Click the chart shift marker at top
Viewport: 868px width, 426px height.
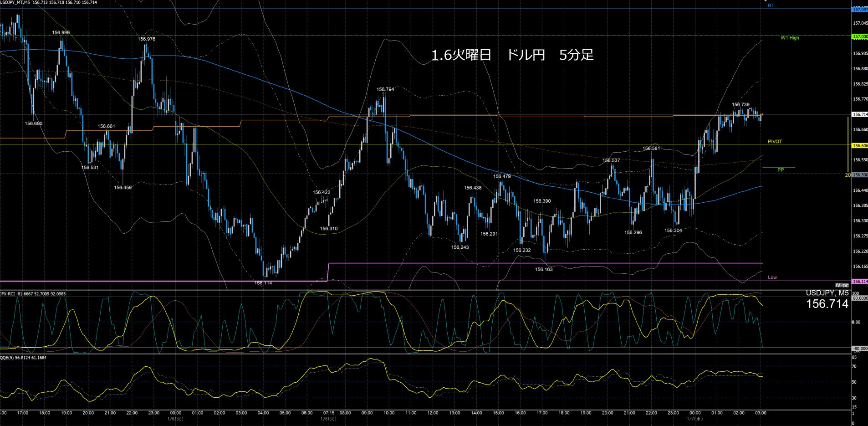tap(766, 1)
